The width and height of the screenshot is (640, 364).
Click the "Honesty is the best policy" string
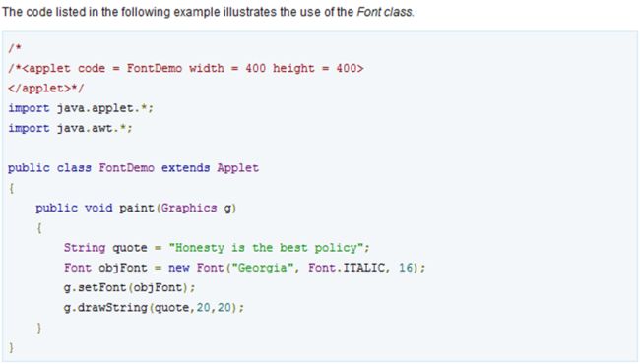click(266, 248)
